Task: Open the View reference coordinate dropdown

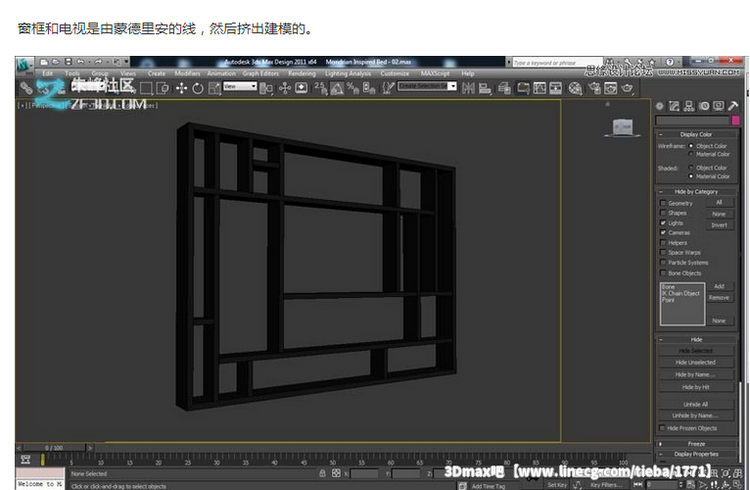Action: 240,86
